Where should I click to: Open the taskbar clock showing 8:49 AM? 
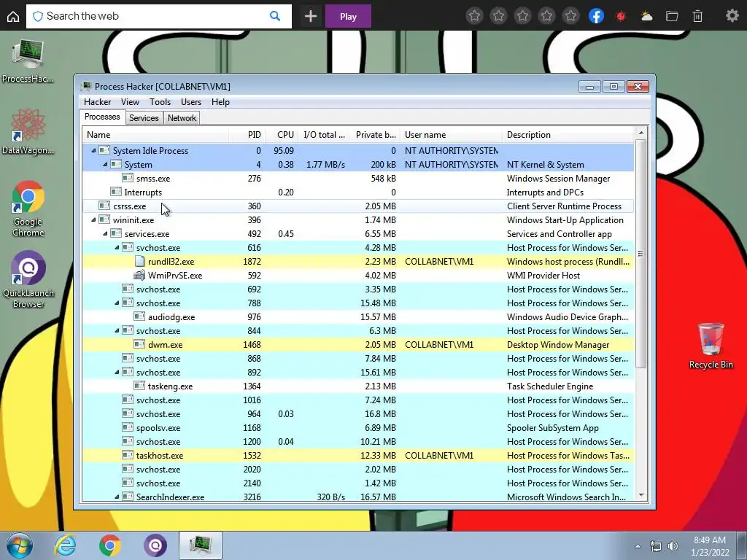(710, 546)
